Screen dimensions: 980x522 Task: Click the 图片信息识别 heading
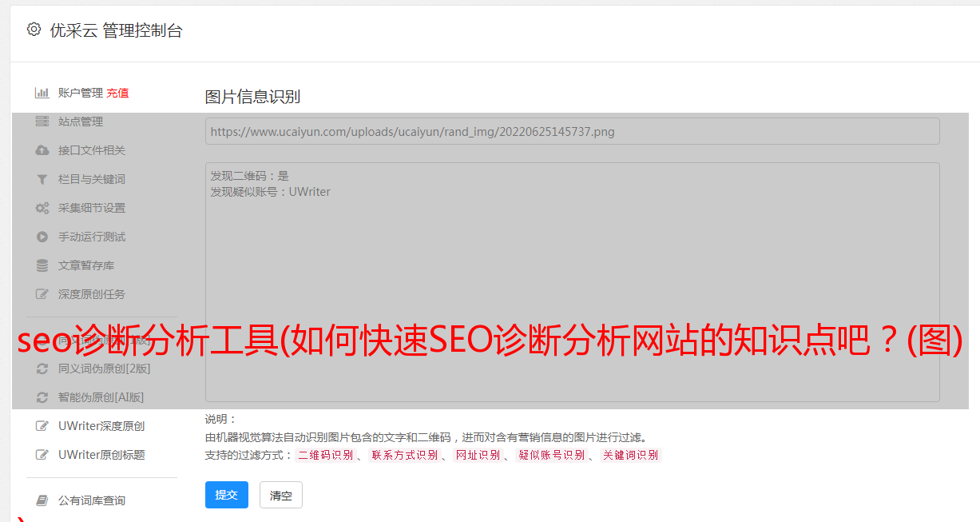point(252,97)
